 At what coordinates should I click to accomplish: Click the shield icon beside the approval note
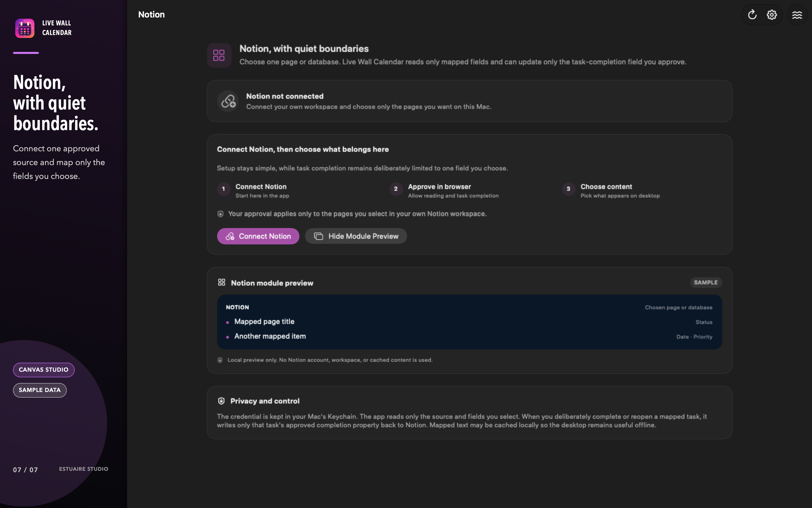tap(220, 214)
